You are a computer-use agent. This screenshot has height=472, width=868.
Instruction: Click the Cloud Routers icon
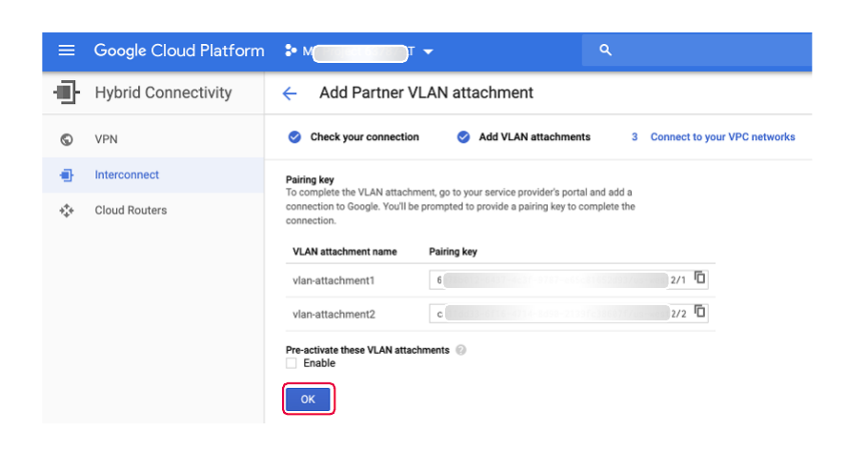tap(67, 211)
